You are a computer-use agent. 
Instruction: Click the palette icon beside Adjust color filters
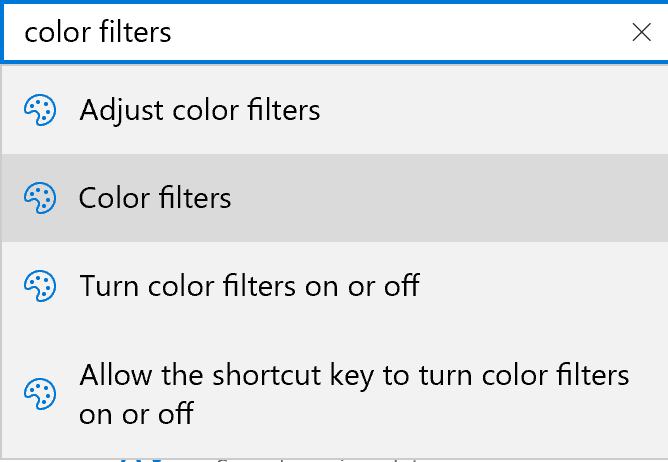pos(40,110)
